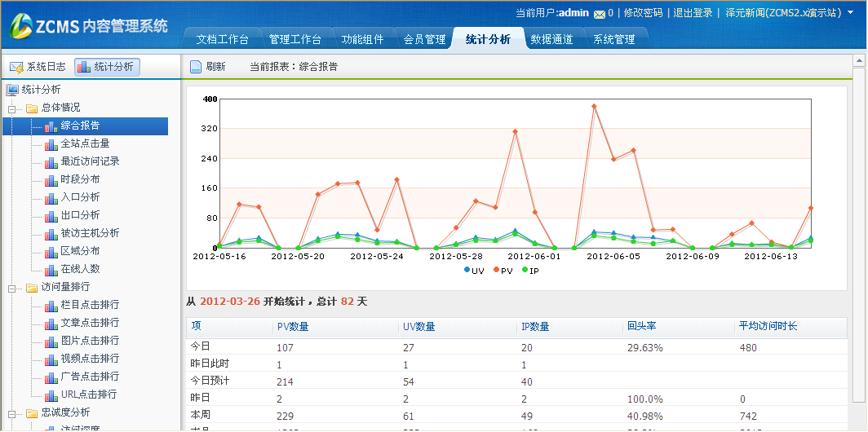Select the 全站点击量 chart icon
Image resolution: width=868 pixels, height=432 pixels.
[x=51, y=143]
